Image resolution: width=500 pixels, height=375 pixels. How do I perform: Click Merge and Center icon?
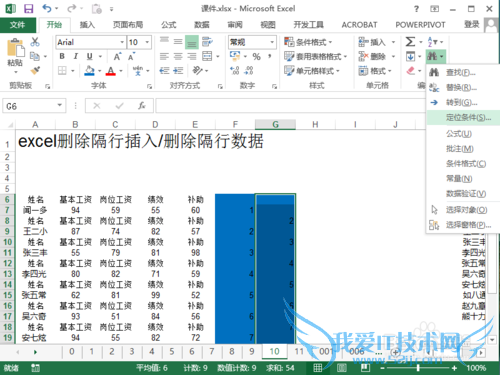click(207, 56)
